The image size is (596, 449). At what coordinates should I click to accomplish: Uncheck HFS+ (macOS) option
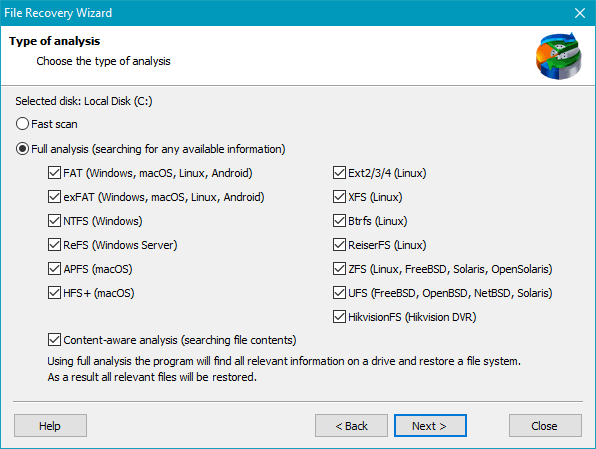54,293
